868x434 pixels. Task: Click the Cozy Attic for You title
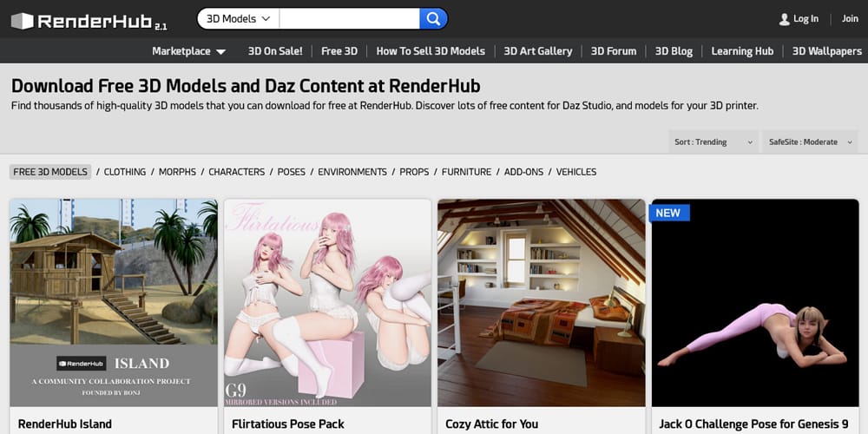coord(491,424)
